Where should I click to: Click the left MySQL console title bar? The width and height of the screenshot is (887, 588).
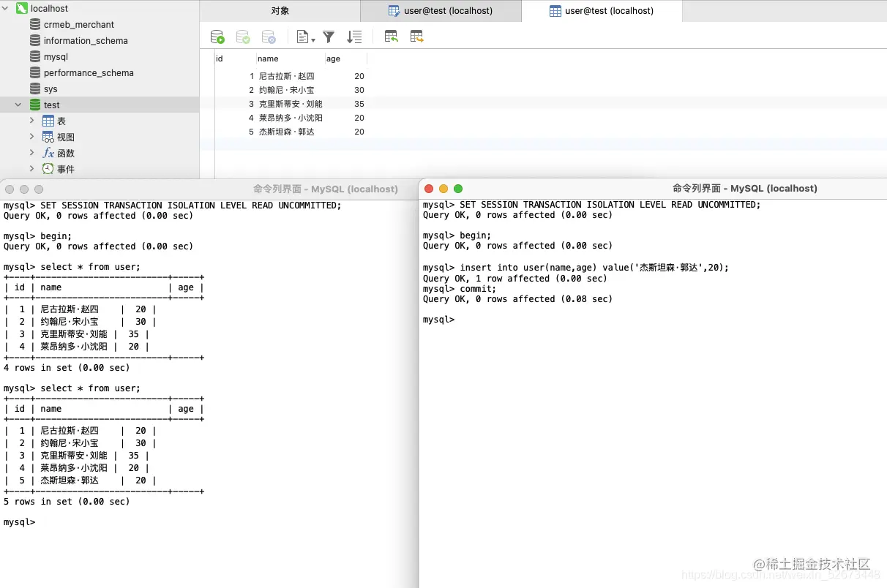(209, 189)
